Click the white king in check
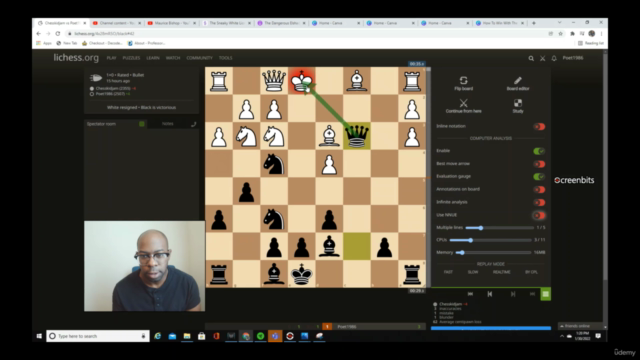 (x=302, y=80)
